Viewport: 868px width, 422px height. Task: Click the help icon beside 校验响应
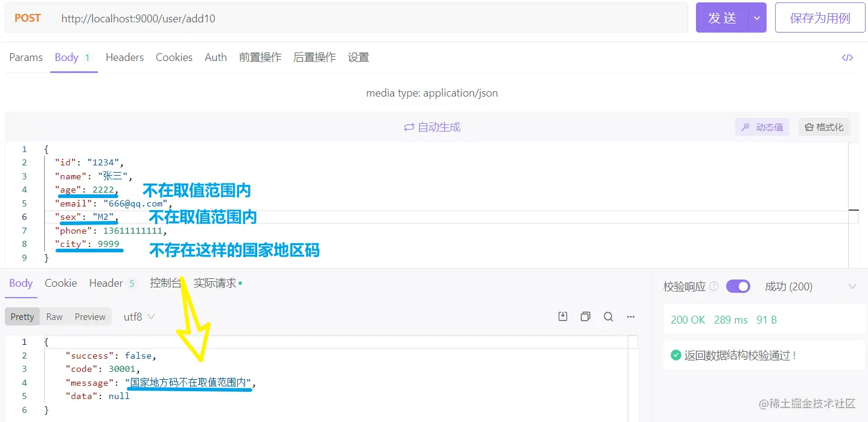714,286
